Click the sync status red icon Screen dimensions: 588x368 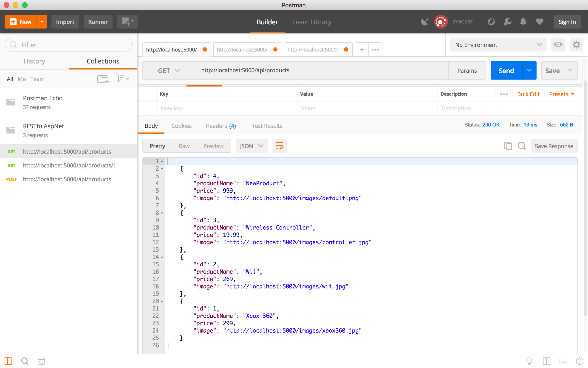[441, 22]
